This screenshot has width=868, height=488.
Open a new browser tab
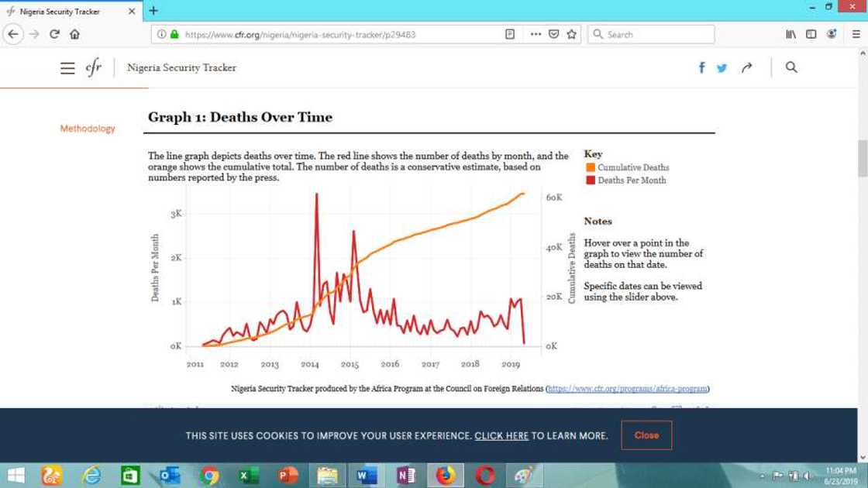(x=153, y=11)
